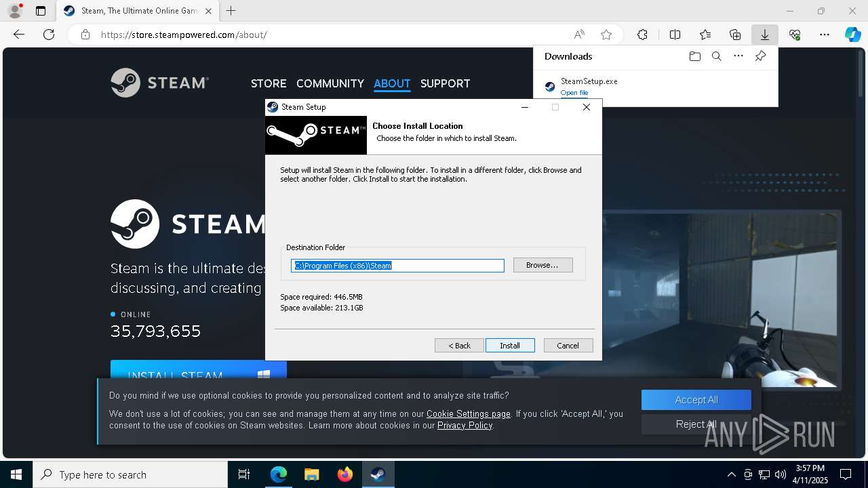Show hidden tray icons chevron
Screen dimensions: 868x488
[731, 474]
